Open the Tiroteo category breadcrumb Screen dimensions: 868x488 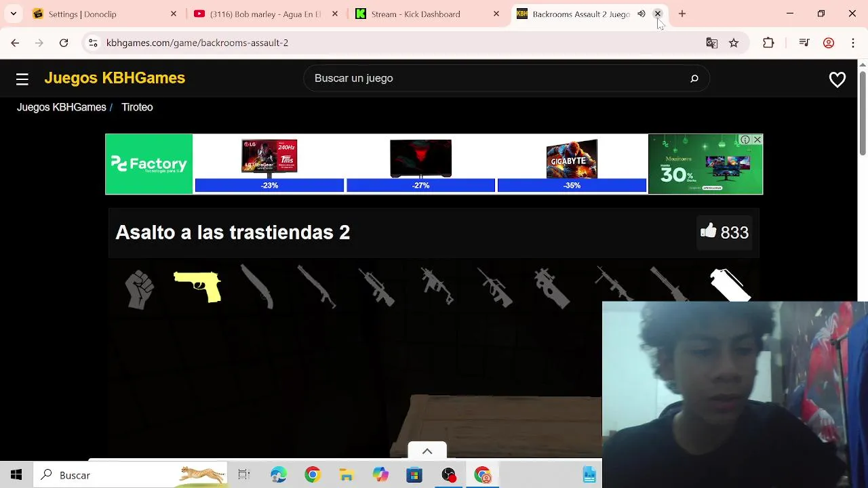(137, 107)
